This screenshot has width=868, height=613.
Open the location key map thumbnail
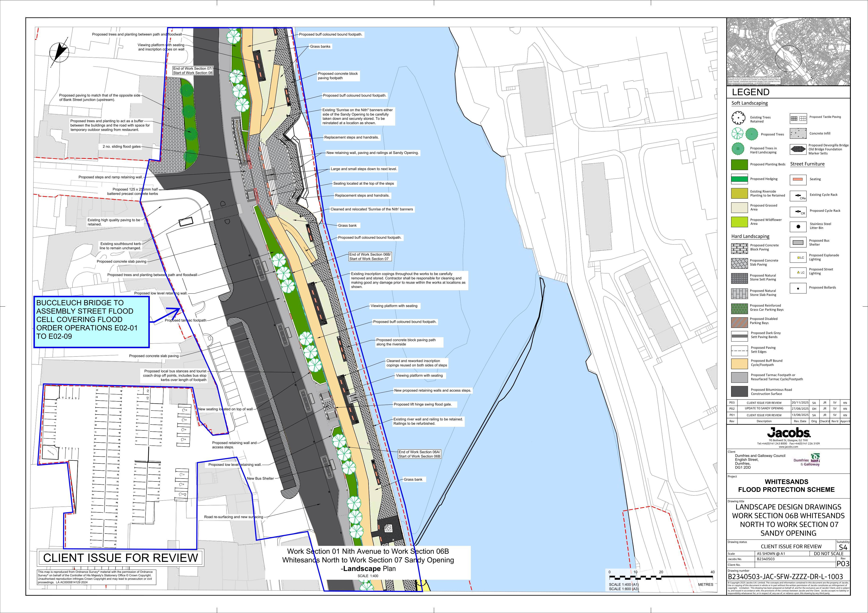788,52
